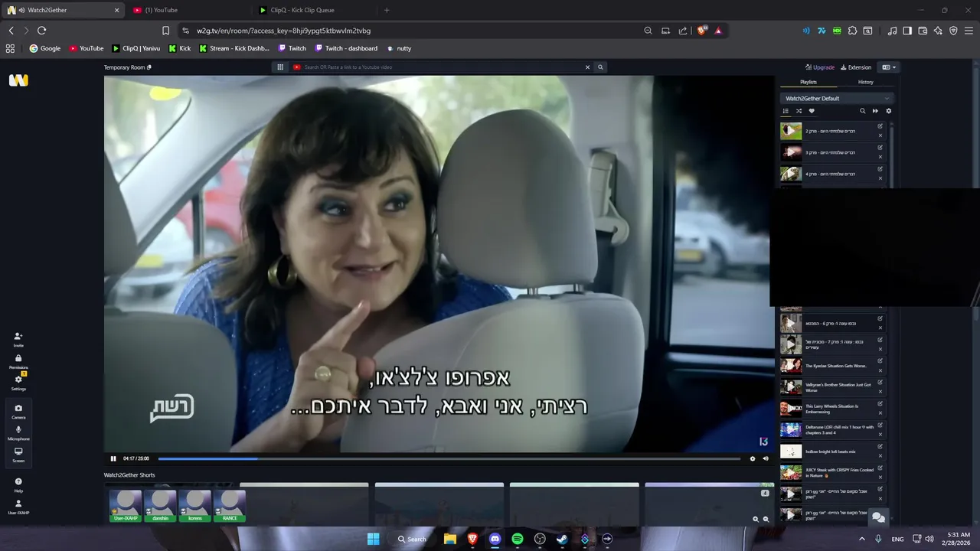Edit the פרק 4 playlist item
This screenshot has width=980, height=551.
[880, 169]
